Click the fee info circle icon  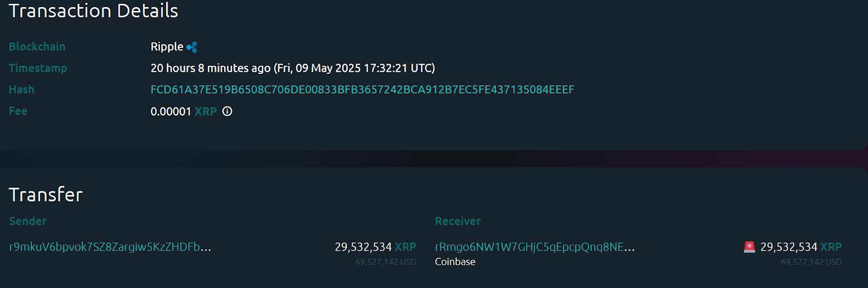point(227,111)
